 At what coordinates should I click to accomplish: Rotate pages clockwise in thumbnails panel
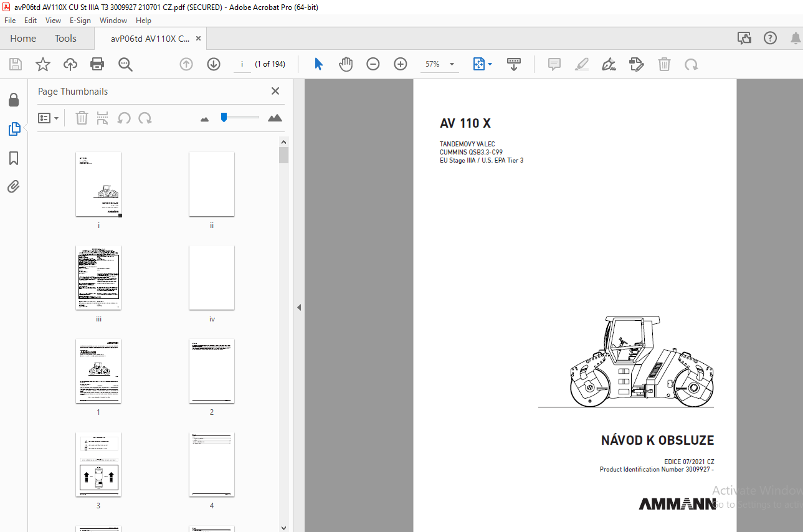point(145,118)
